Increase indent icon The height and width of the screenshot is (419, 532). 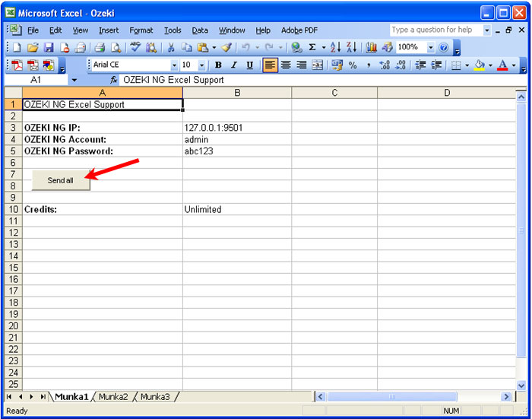tap(436, 65)
